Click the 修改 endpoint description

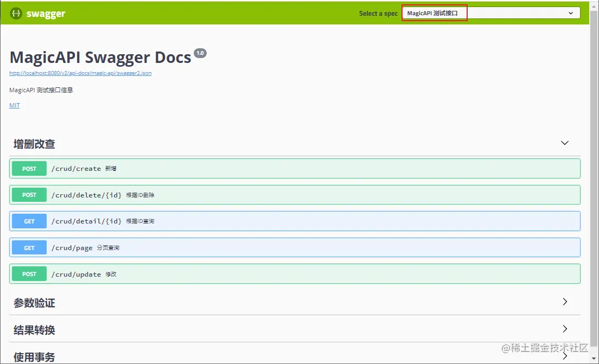[111, 274]
